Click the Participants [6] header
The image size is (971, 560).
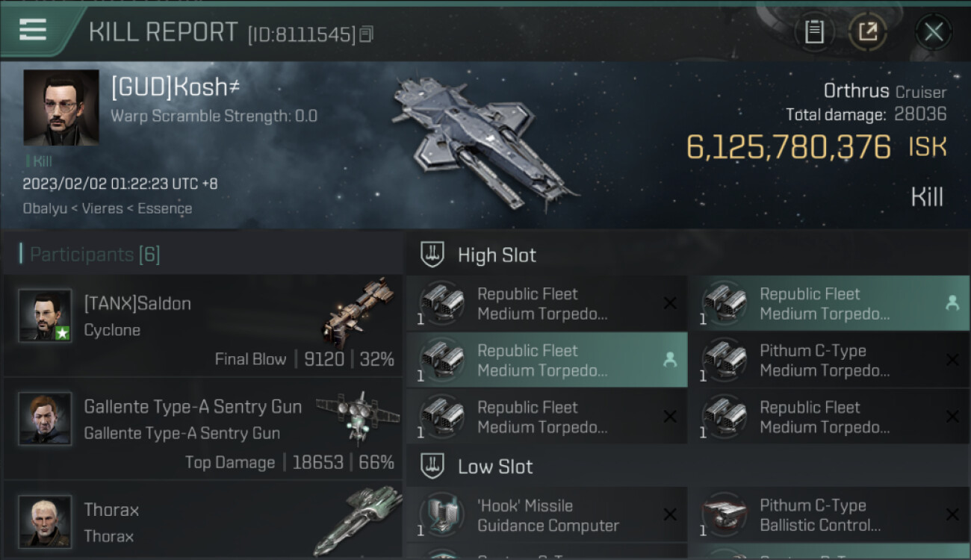pyautogui.click(x=95, y=255)
